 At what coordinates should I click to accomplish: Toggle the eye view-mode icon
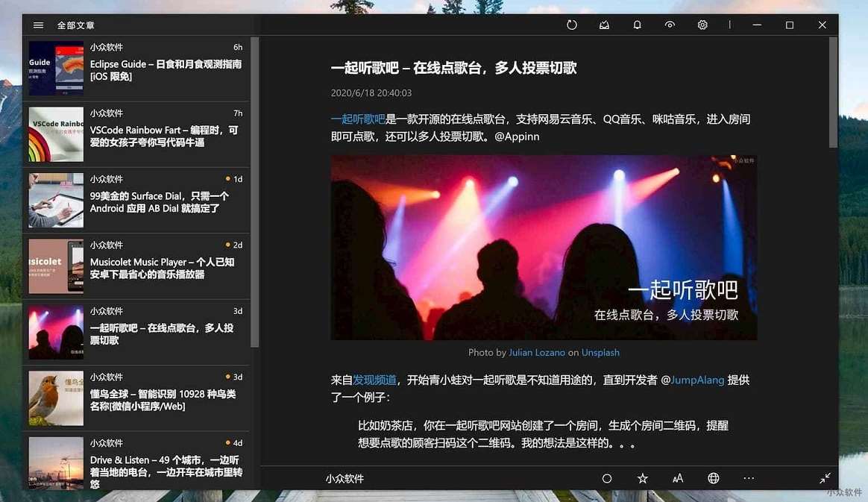click(670, 25)
